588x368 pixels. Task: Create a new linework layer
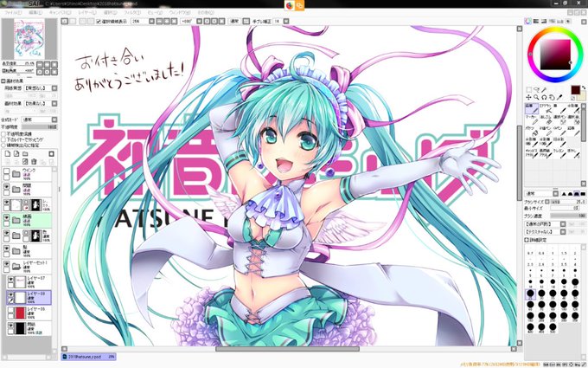16,154
